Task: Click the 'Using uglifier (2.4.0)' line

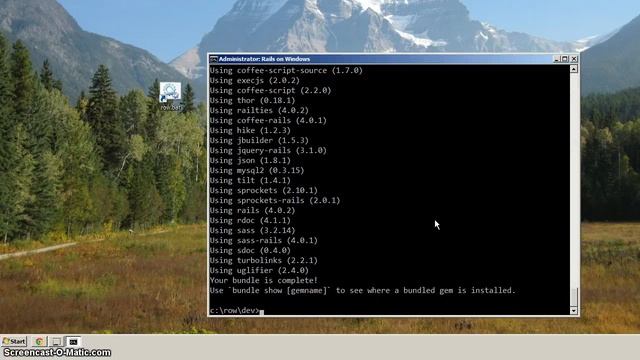Action: (259, 271)
